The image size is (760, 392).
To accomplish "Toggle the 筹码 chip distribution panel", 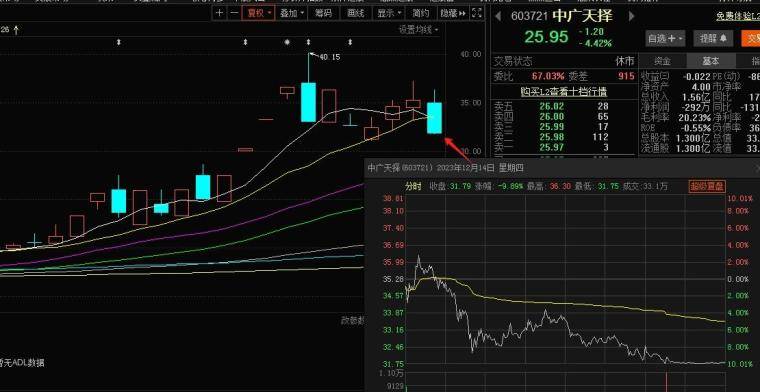I will coord(324,13).
